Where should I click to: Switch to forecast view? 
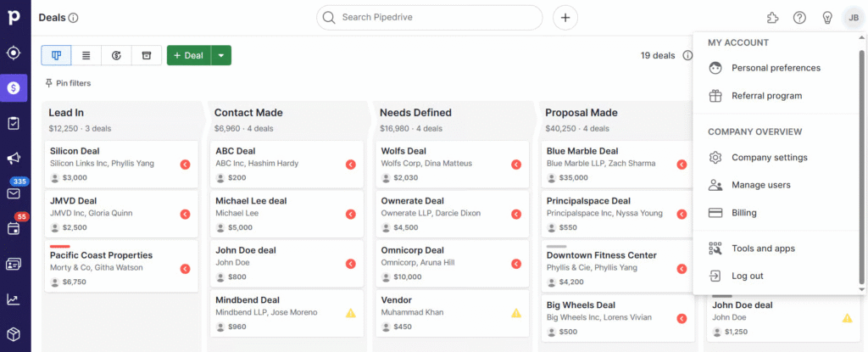click(x=116, y=55)
